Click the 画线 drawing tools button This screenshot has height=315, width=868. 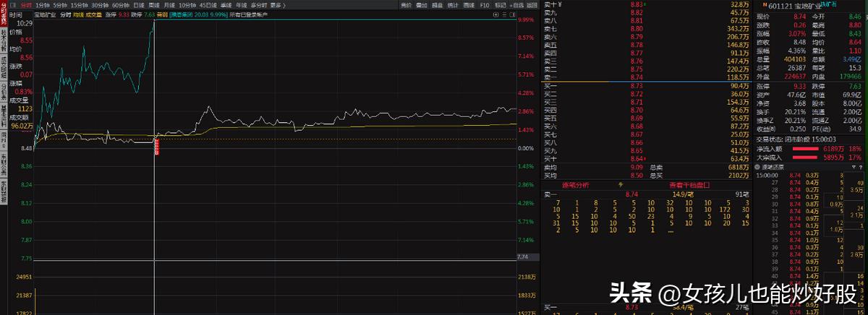pyautogui.click(x=469, y=5)
